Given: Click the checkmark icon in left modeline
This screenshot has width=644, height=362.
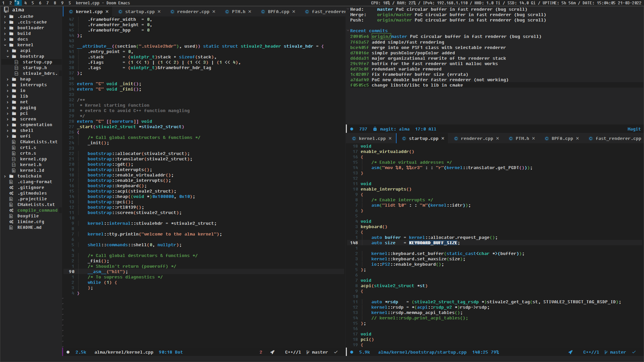Looking at the screenshot, I should pyautogui.click(x=336, y=352).
